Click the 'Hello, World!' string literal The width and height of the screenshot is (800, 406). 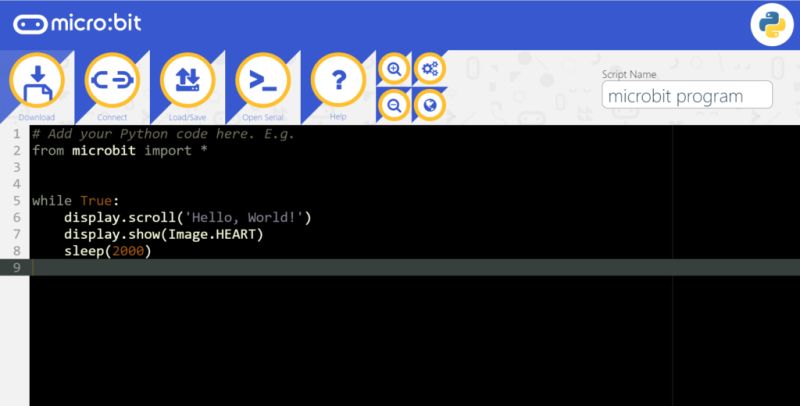(244, 217)
